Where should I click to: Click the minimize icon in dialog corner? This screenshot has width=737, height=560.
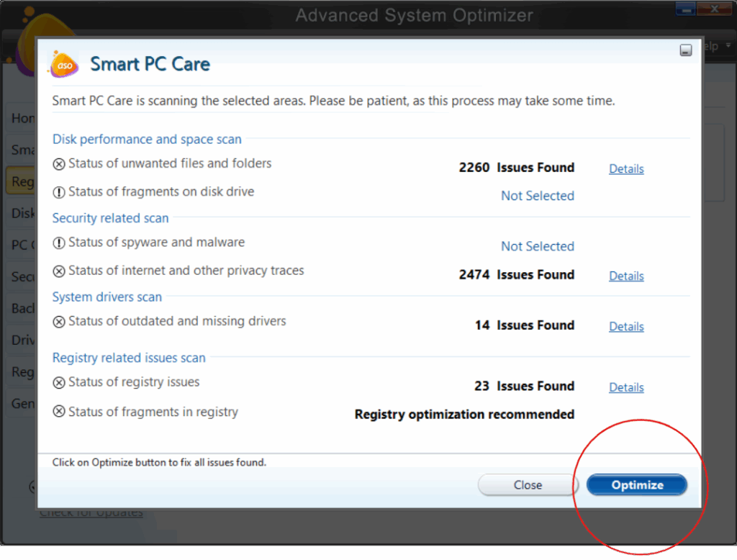[685, 50]
